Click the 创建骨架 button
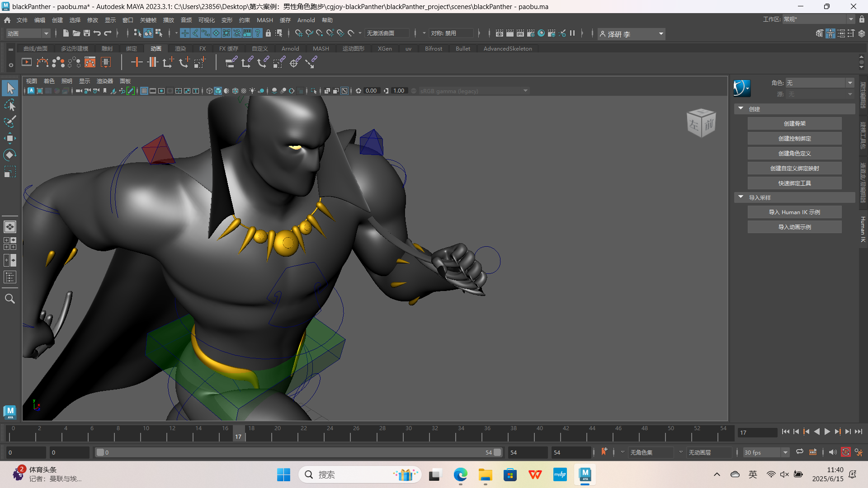The height and width of the screenshot is (488, 868). [x=794, y=123]
